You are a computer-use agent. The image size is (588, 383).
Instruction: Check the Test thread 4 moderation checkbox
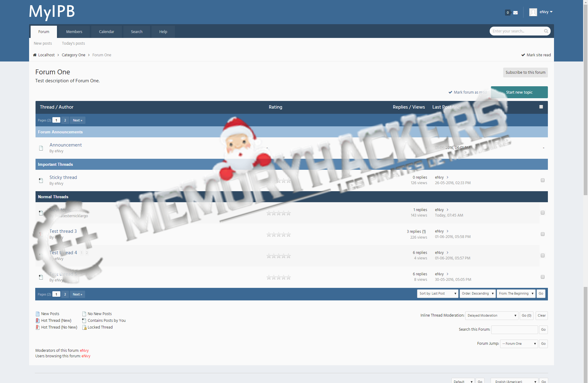[543, 256]
